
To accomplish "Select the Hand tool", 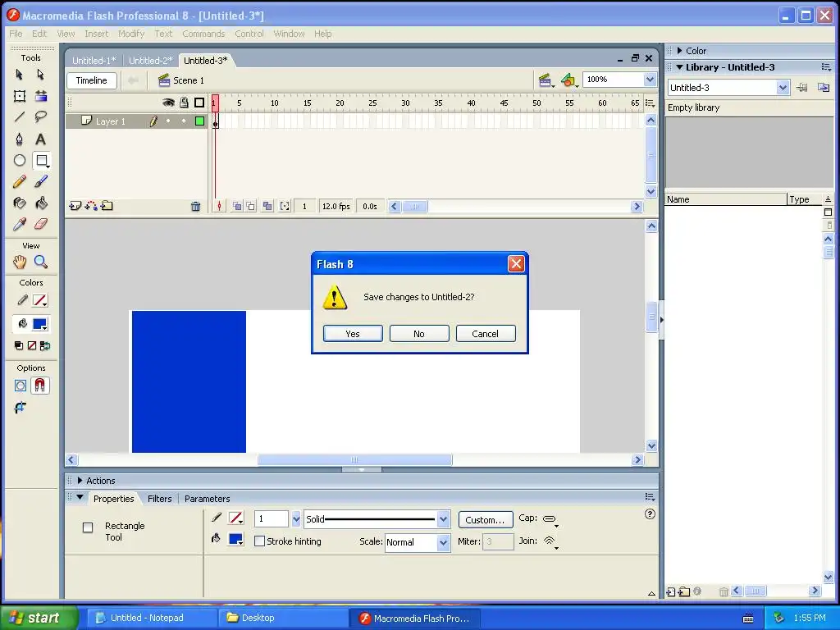I will pos(20,262).
